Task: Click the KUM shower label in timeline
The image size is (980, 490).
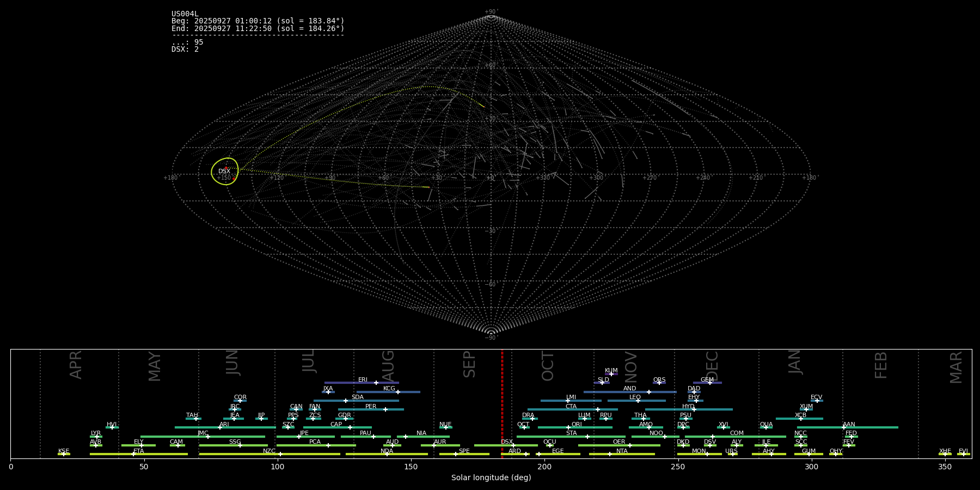Action: tap(611, 371)
